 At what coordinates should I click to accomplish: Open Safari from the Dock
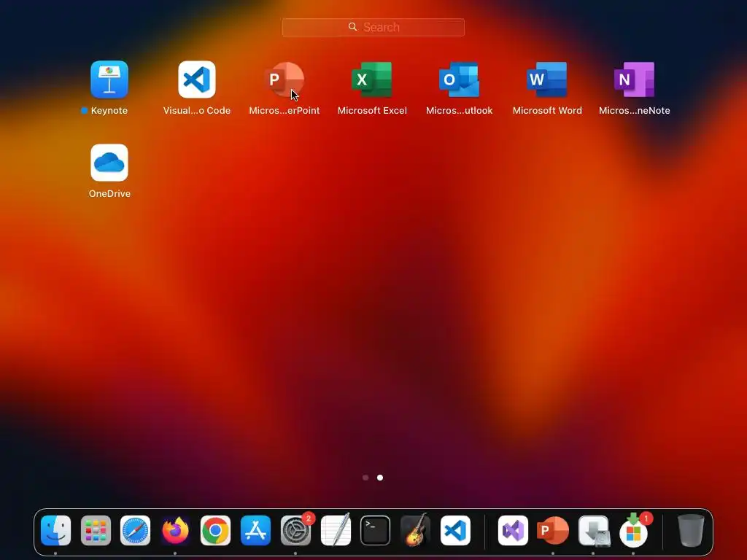tap(135, 531)
